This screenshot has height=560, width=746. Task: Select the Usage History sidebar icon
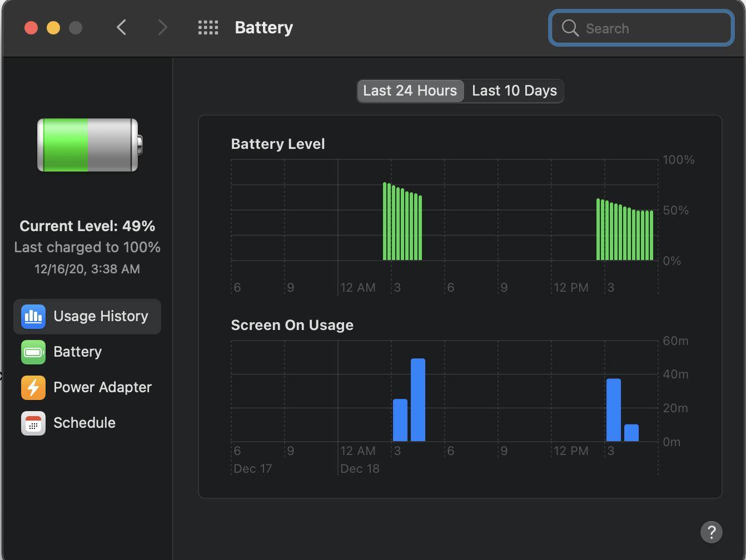click(33, 316)
